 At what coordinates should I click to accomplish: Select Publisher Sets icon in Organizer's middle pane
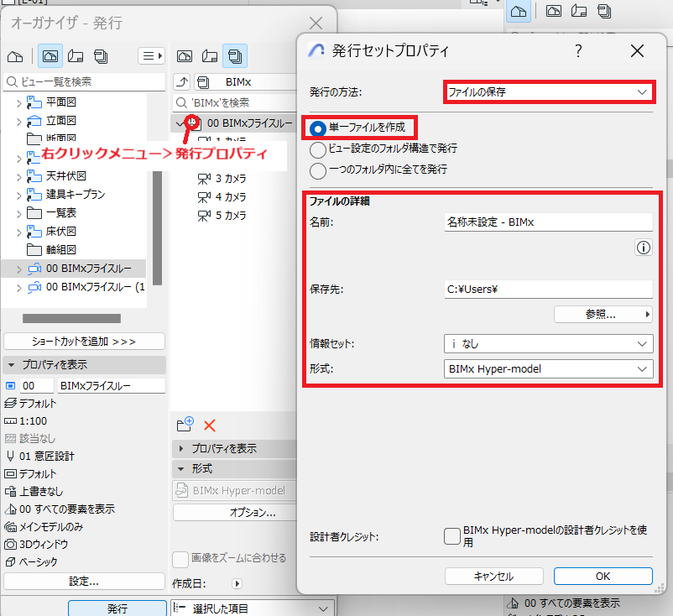tap(235, 56)
